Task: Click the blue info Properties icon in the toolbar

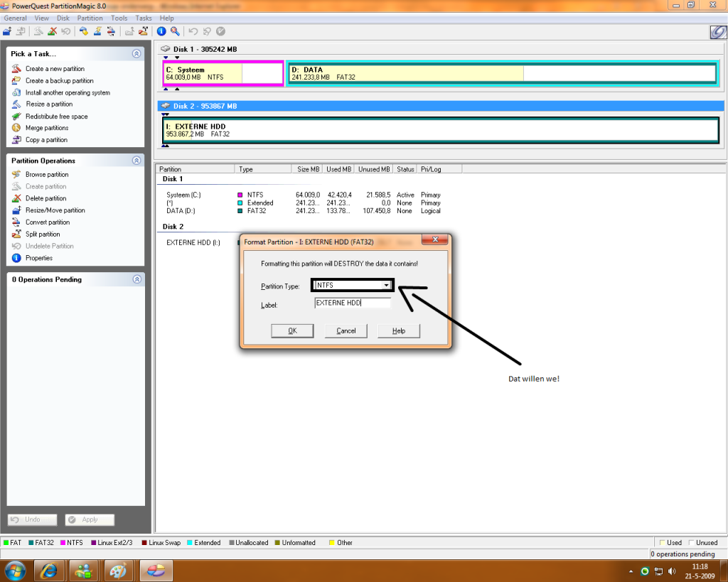Action: pos(161,31)
